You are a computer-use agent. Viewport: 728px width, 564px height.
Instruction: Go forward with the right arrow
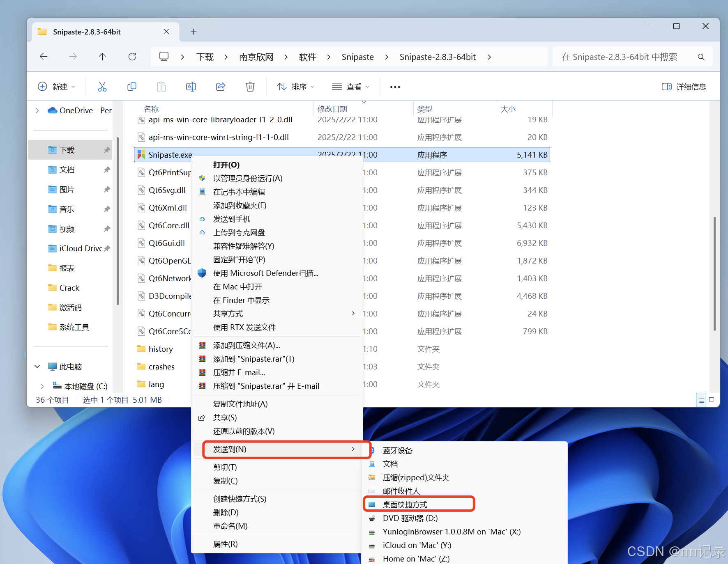click(x=73, y=57)
